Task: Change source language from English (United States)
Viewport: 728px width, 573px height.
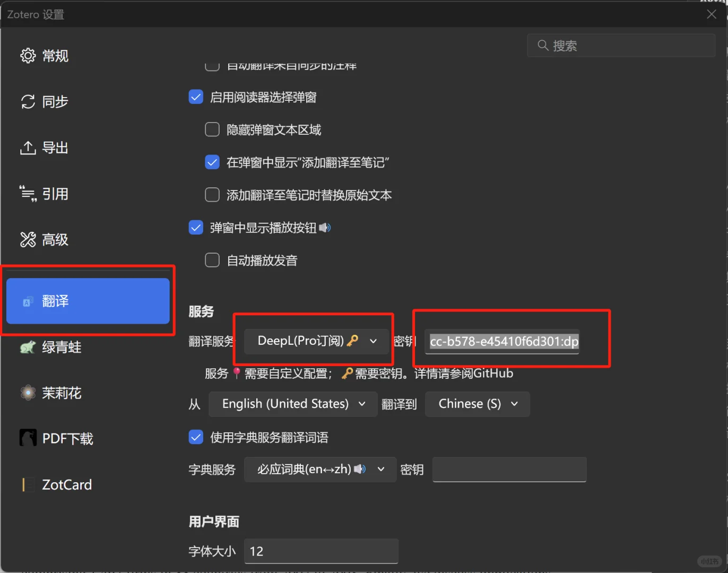Action: [292, 404]
